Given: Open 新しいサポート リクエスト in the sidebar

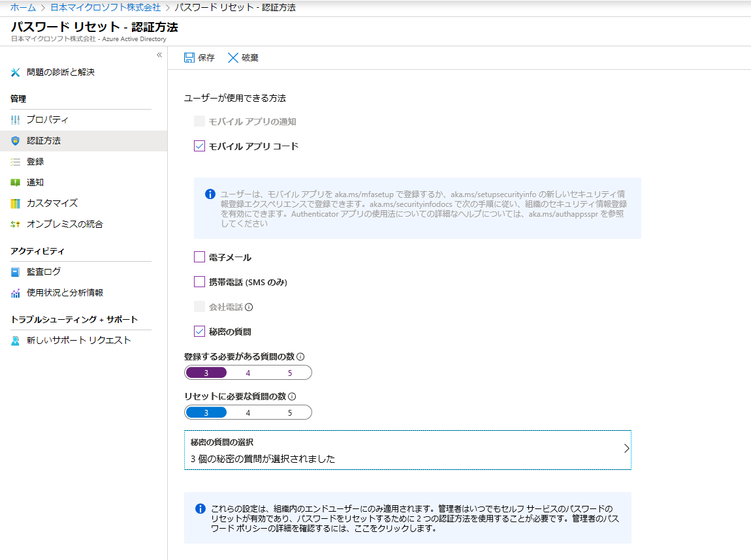Looking at the screenshot, I should click(x=78, y=340).
